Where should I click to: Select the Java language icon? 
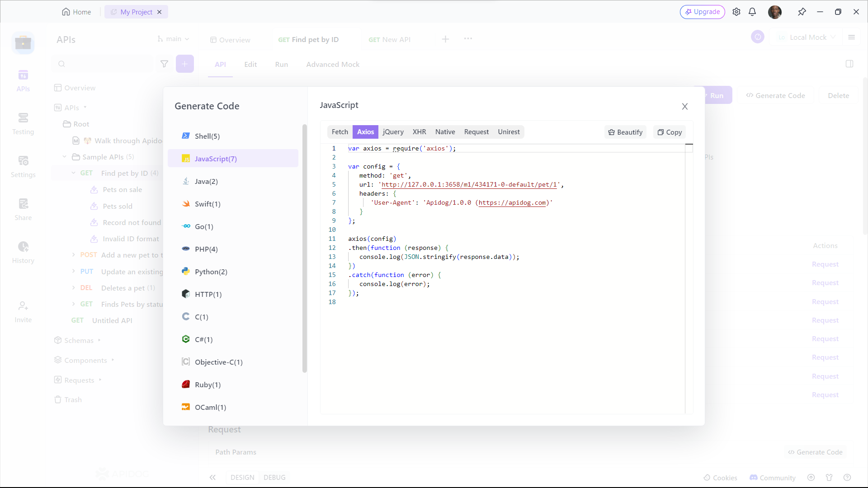[x=186, y=181]
